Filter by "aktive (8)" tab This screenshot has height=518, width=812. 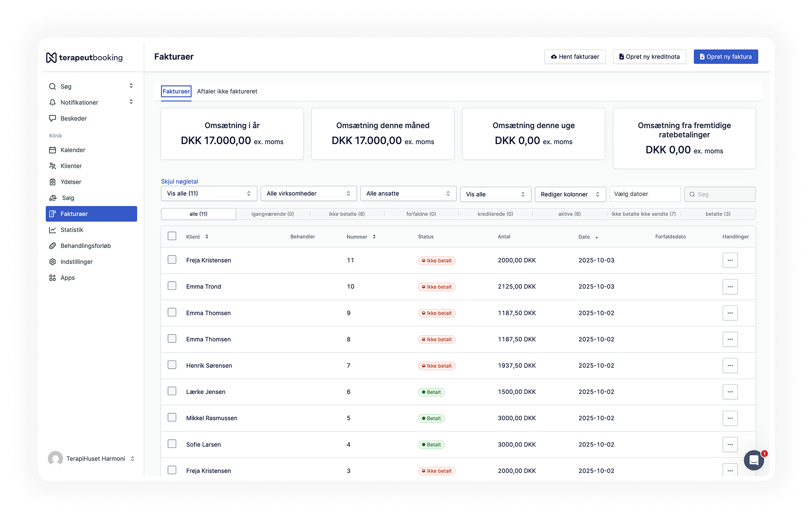pos(569,214)
